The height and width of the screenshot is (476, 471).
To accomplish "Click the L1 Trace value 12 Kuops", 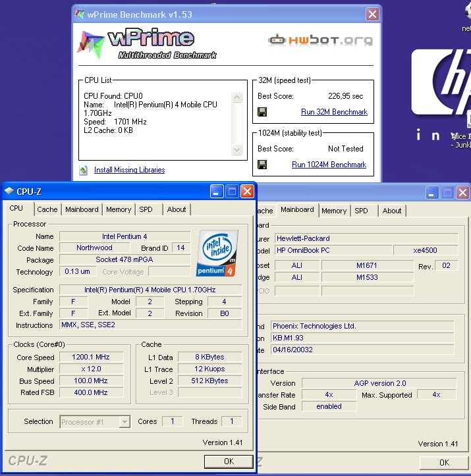I will tap(209, 369).
